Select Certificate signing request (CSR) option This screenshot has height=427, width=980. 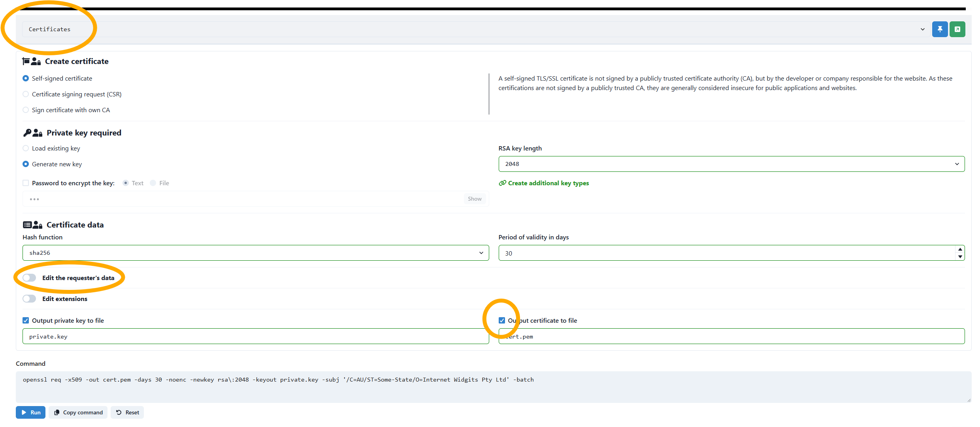(26, 94)
